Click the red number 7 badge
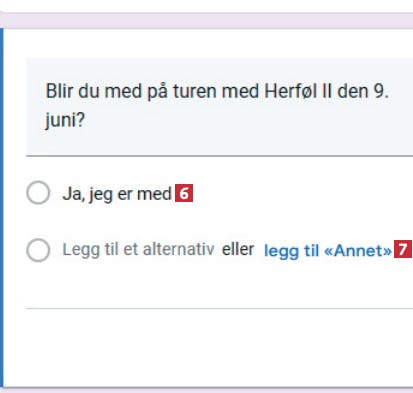This screenshot has height=393, width=413. click(x=403, y=249)
